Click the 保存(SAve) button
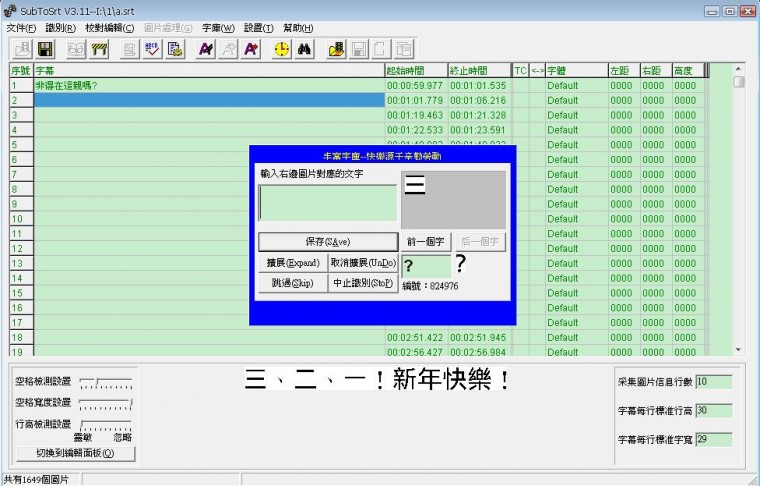The image size is (760, 486). (x=328, y=241)
